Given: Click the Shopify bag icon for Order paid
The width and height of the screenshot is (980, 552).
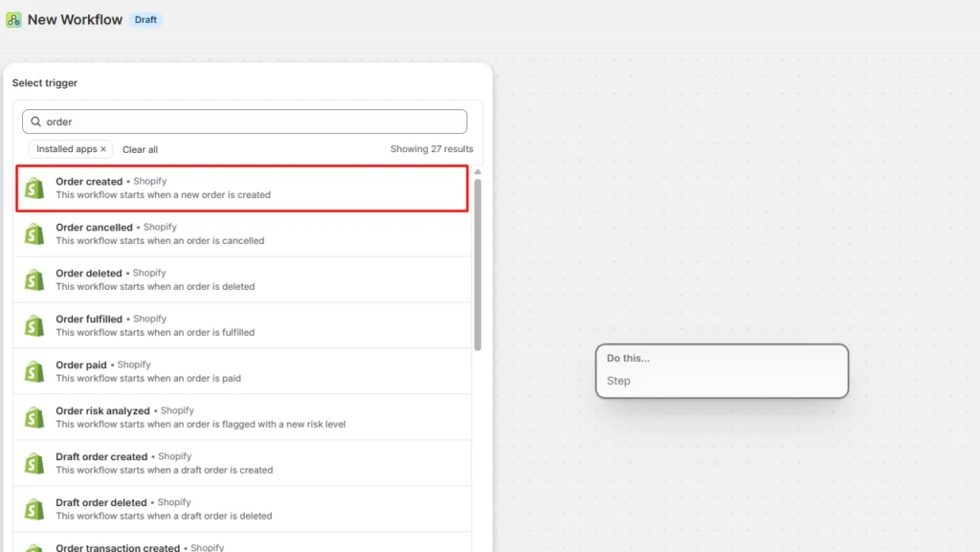Looking at the screenshot, I should point(34,371).
